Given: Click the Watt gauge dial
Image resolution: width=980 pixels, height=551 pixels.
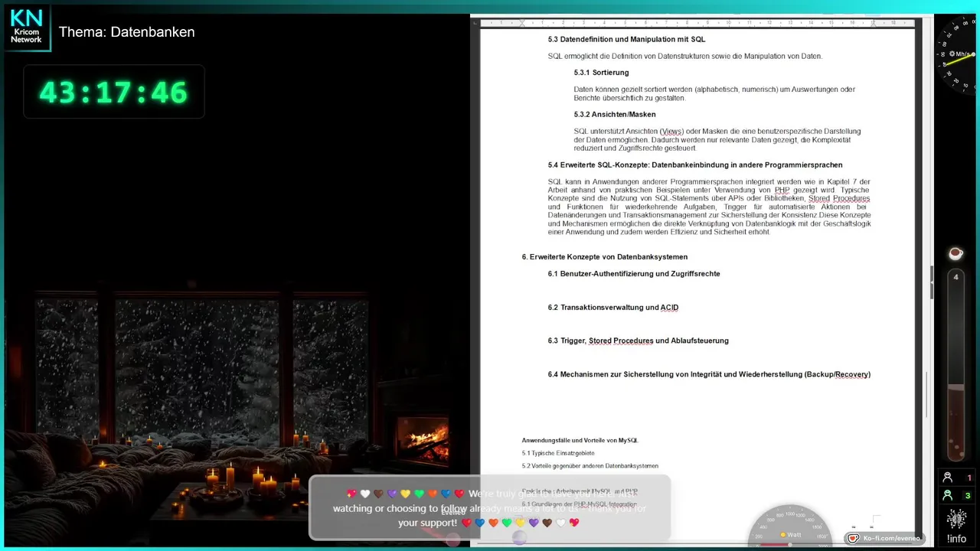Looking at the screenshot, I should [790, 527].
